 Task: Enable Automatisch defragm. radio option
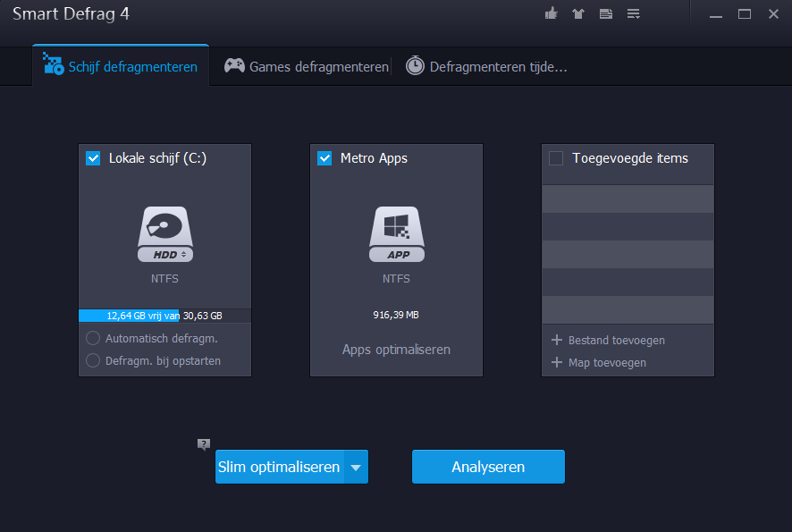click(93, 339)
